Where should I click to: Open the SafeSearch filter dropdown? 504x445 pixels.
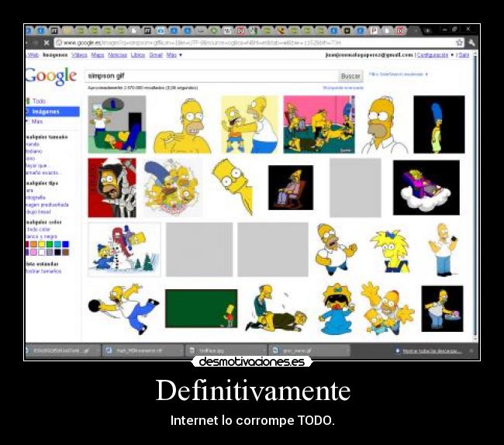pos(399,74)
